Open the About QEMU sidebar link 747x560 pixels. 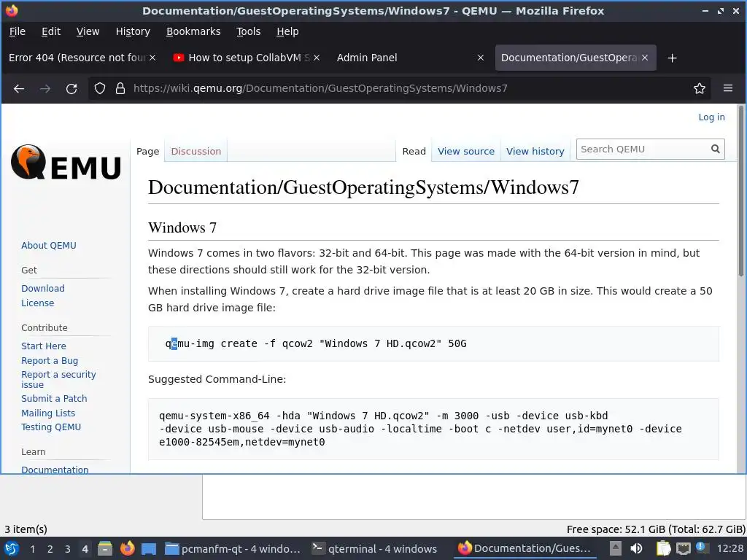tap(49, 245)
